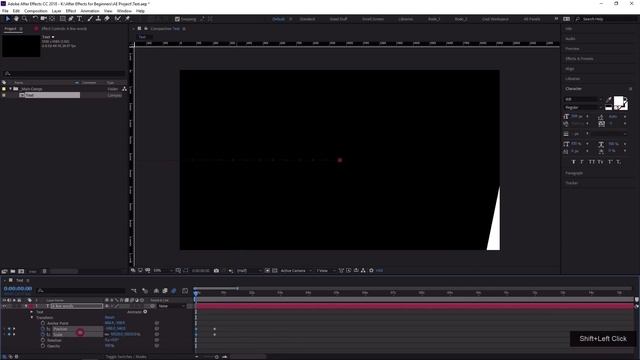Enable the motion blur switch in timeline

[173, 291]
